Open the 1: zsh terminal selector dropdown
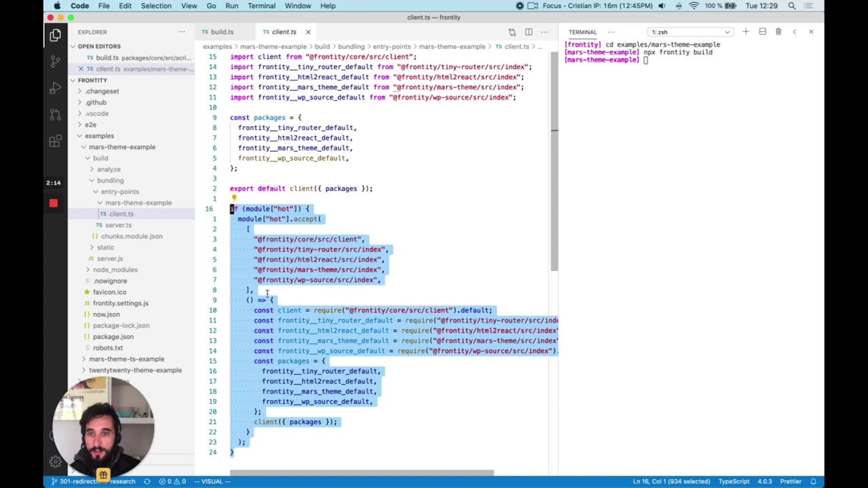Viewport: 868px width, 488px height. click(x=690, y=32)
